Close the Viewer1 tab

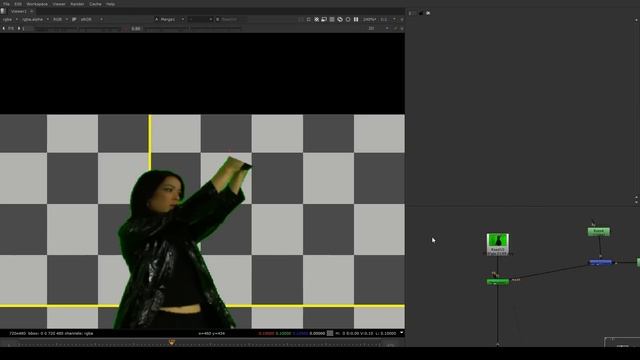(31, 11)
